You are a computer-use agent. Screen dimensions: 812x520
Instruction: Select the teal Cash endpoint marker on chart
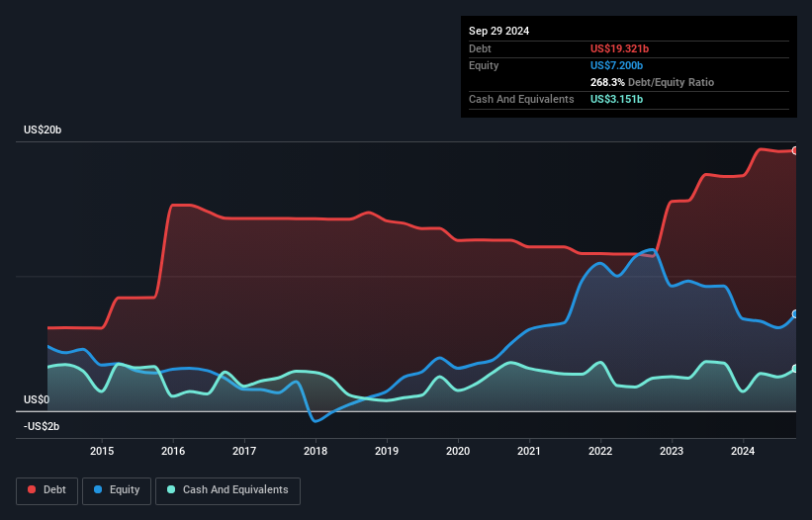tap(795, 369)
